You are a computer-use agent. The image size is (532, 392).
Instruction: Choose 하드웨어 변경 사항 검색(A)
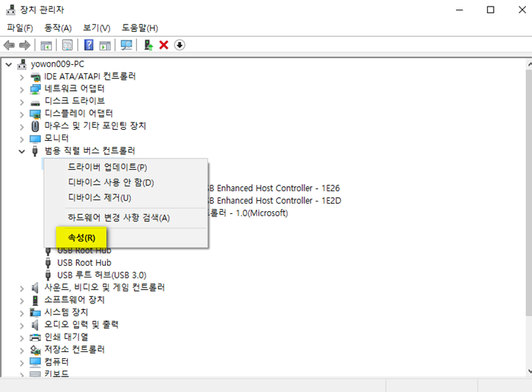pos(126,217)
